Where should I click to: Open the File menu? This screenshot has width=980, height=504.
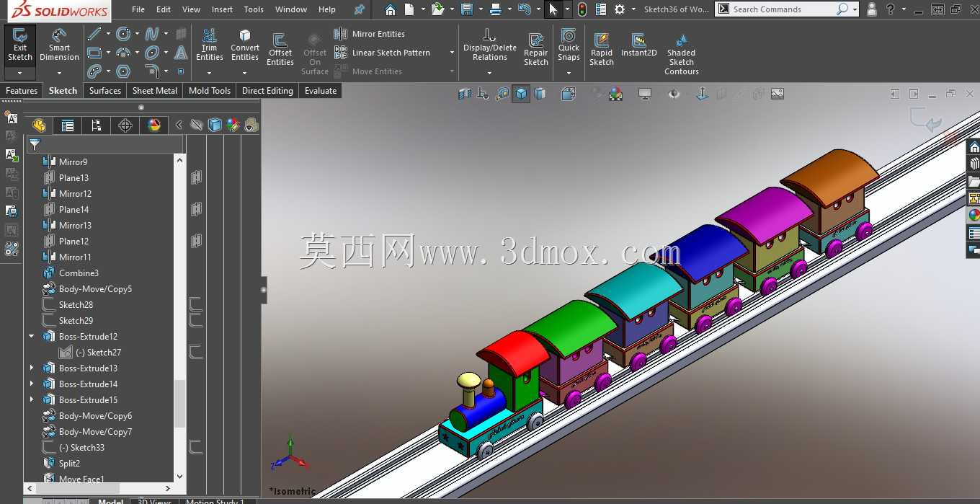point(138,9)
